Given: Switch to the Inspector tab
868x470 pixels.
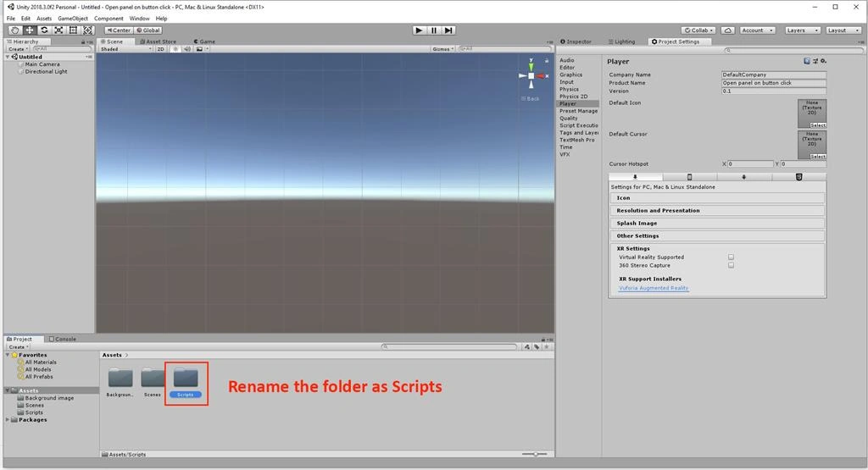Looking at the screenshot, I should tap(576, 41).
